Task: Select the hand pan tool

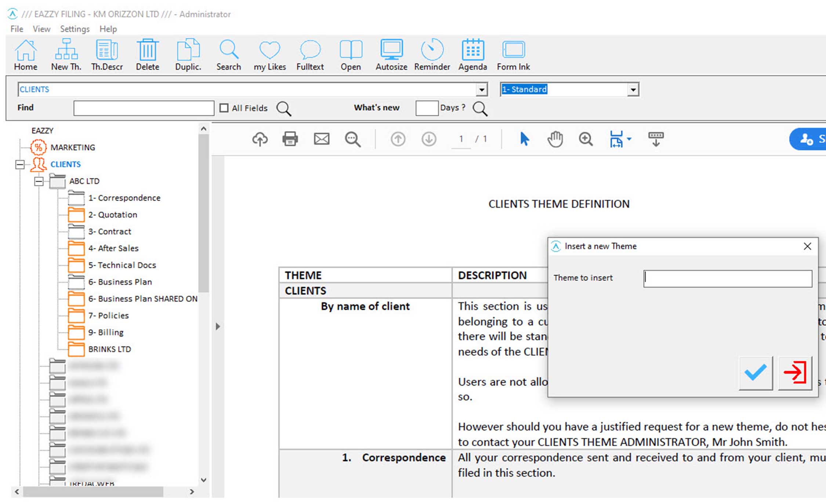Action: (x=555, y=139)
